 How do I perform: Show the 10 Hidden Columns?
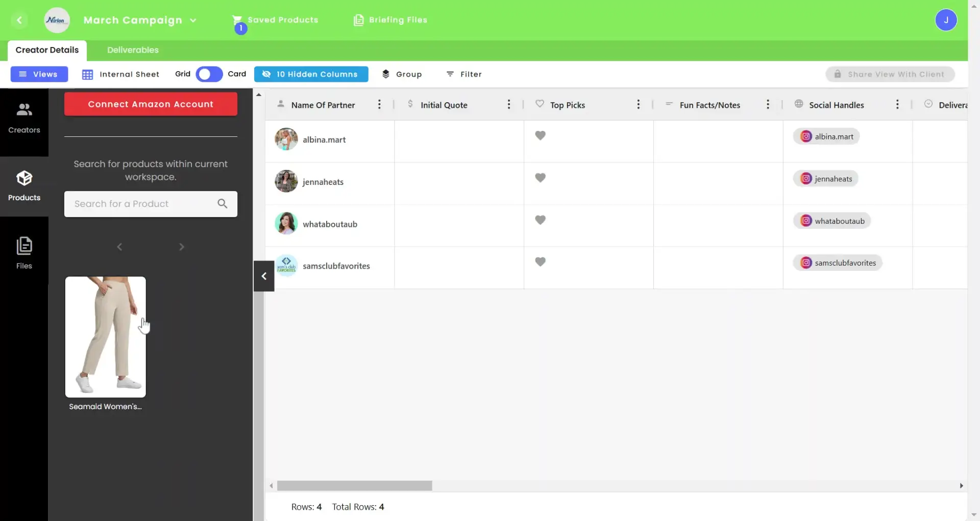310,74
